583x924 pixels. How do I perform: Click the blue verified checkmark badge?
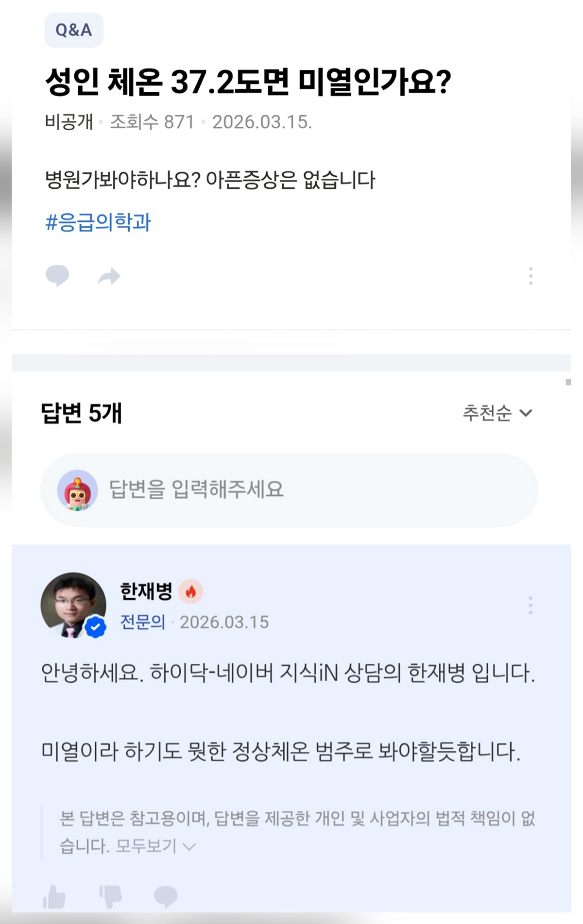96,627
